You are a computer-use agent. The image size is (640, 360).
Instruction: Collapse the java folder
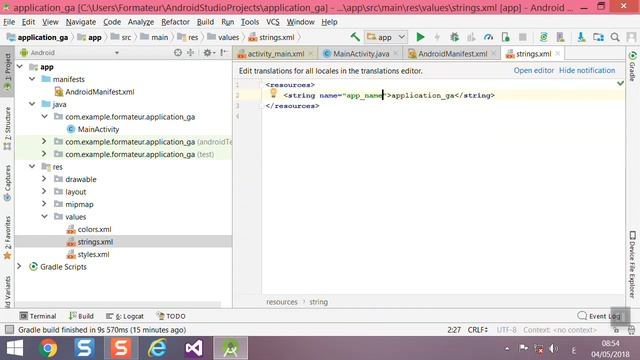pyautogui.click(x=32, y=104)
